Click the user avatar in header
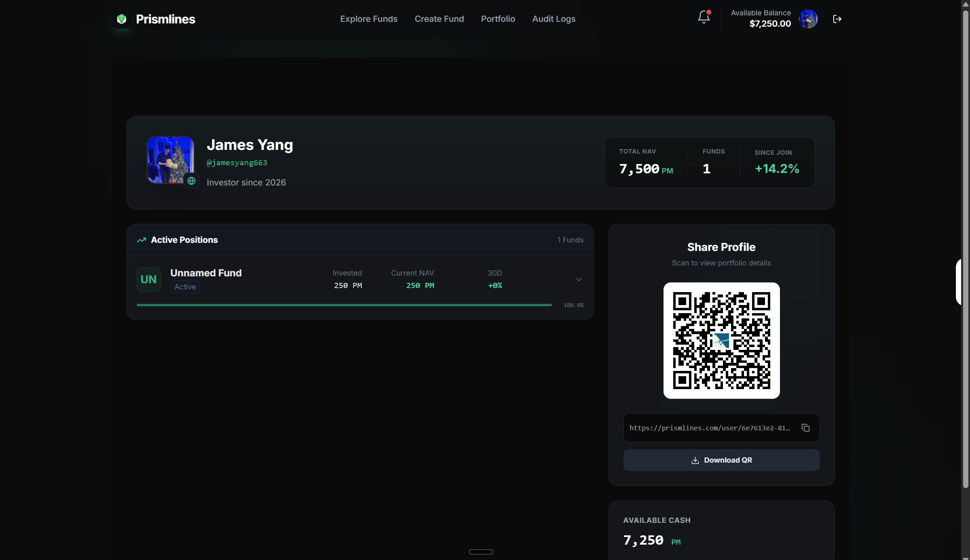 pos(808,19)
